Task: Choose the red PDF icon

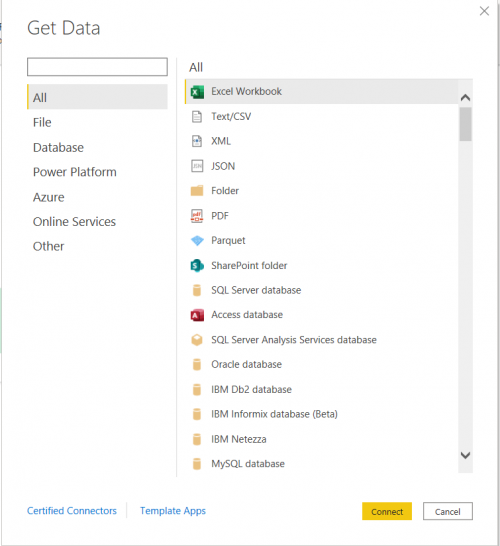Action: (x=197, y=216)
